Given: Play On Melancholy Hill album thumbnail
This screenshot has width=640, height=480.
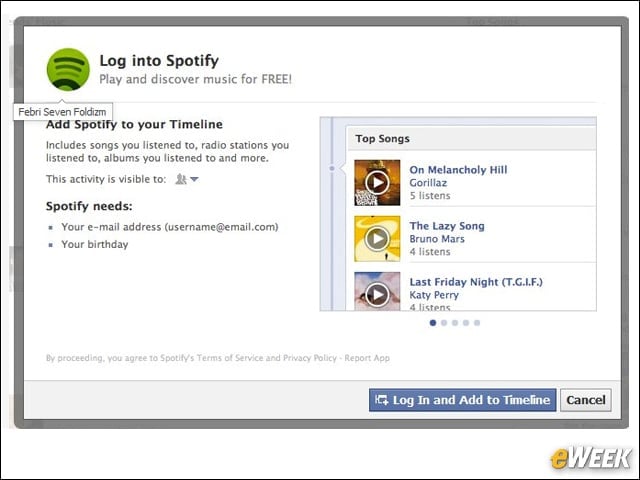Looking at the screenshot, I should (377, 182).
